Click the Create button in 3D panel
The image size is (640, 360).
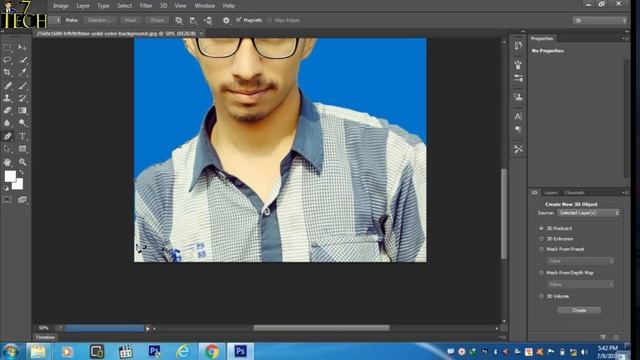coord(579,310)
